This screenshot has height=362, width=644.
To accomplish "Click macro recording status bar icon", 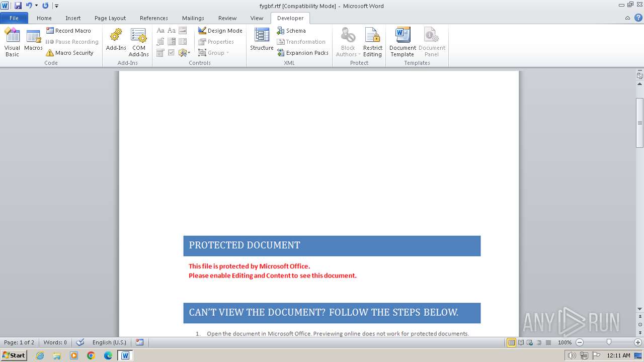I will coord(139,342).
